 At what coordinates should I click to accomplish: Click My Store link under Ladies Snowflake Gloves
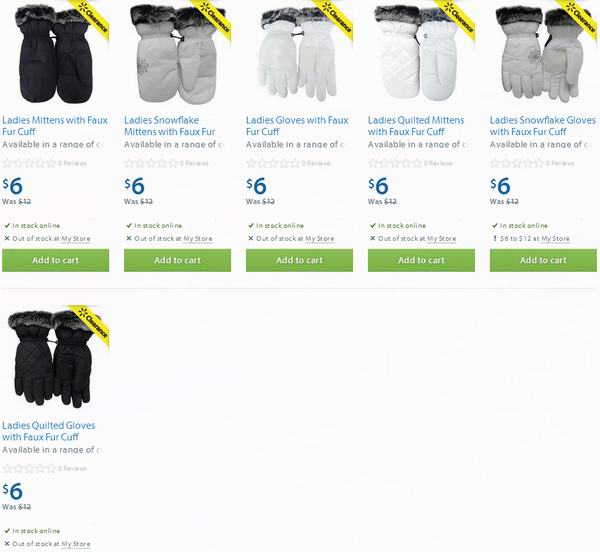(556, 239)
